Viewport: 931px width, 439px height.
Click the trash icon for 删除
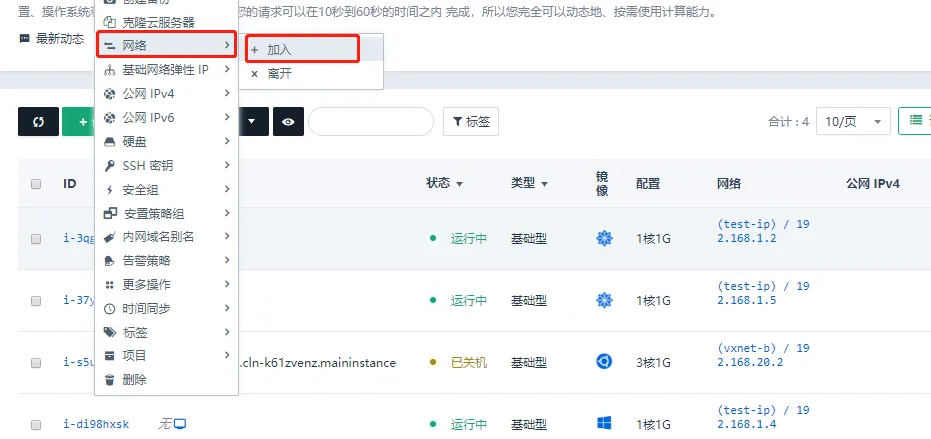(110, 380)
